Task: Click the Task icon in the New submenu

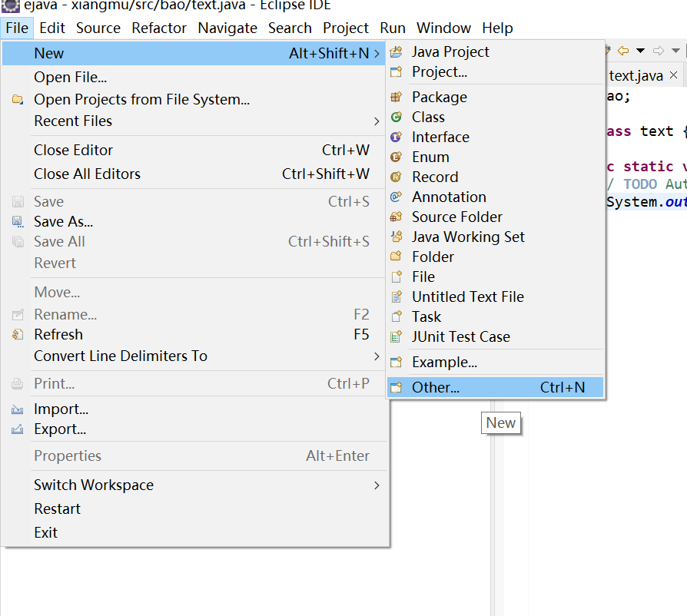Action: (396, 316)
